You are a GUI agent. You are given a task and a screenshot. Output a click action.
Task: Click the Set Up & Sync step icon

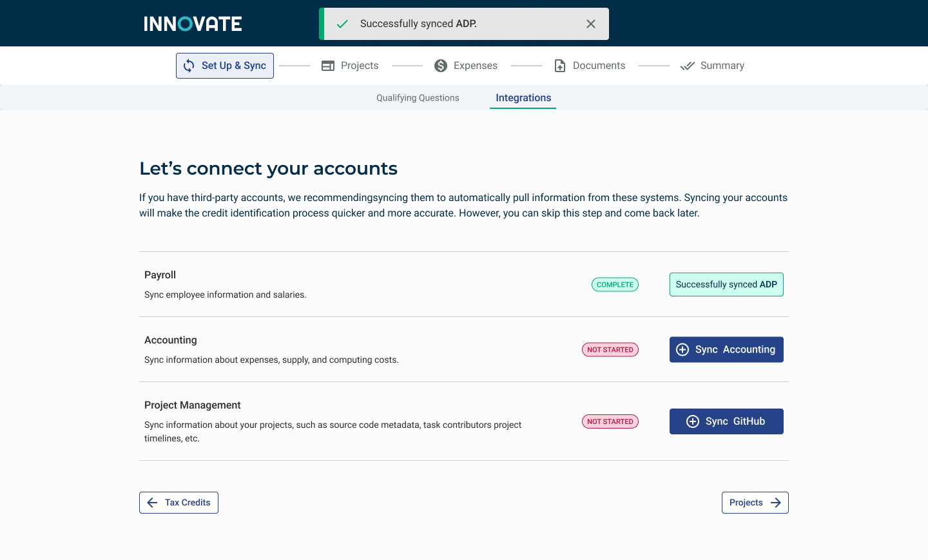click(x=189, y=66)
